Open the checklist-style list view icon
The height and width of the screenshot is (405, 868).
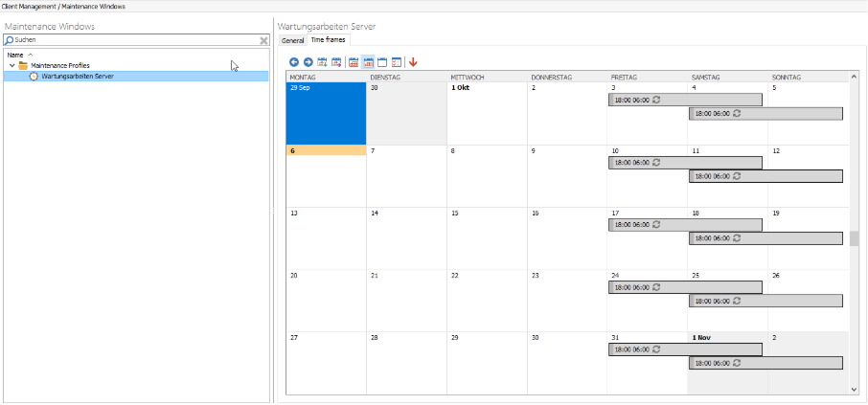[396, 62]
